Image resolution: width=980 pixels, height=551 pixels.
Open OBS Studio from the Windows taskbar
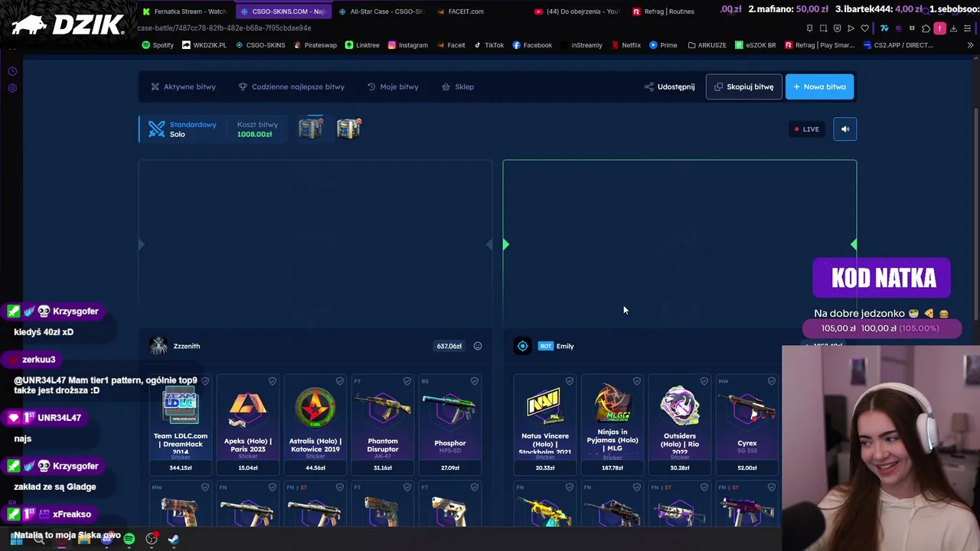(152, 540)
